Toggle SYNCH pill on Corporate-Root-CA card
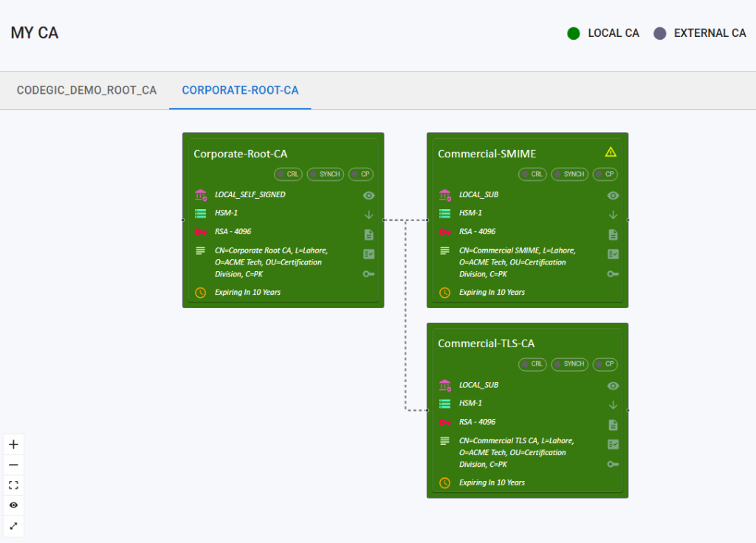 (x=325, y=174)
